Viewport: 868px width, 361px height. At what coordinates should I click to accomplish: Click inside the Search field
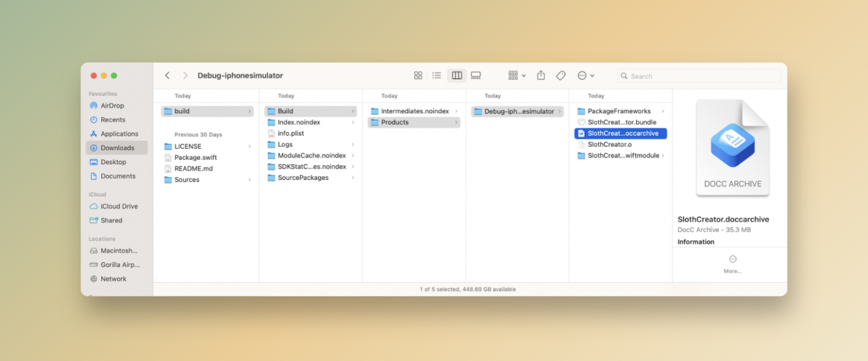coord(699,75)
